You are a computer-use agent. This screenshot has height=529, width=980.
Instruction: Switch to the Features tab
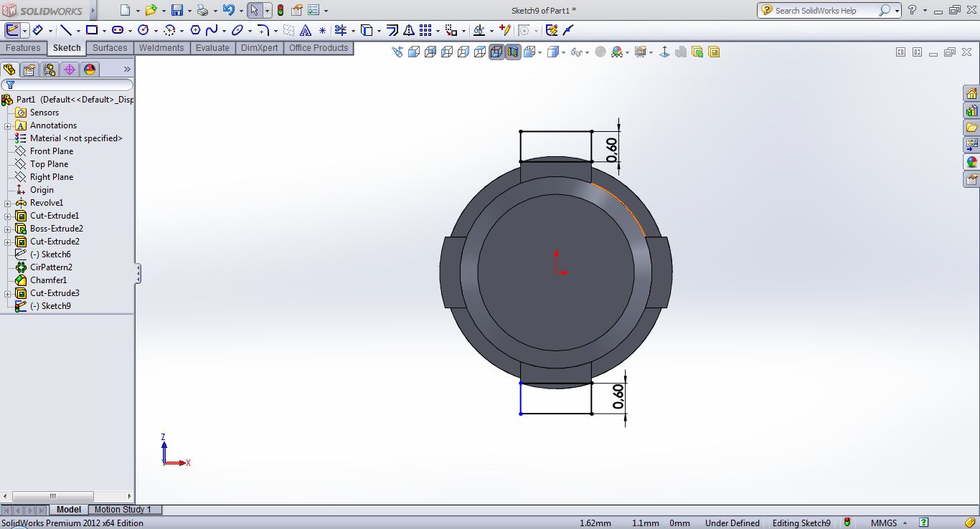click(23, 48)
